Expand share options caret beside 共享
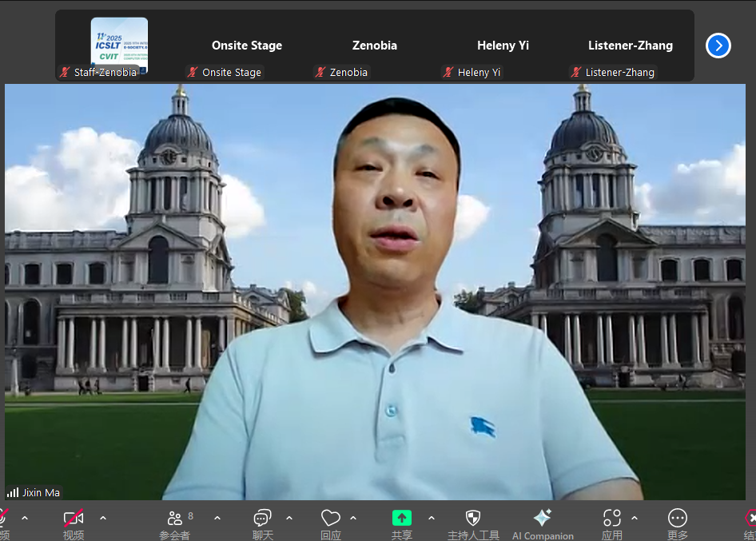 432,518
